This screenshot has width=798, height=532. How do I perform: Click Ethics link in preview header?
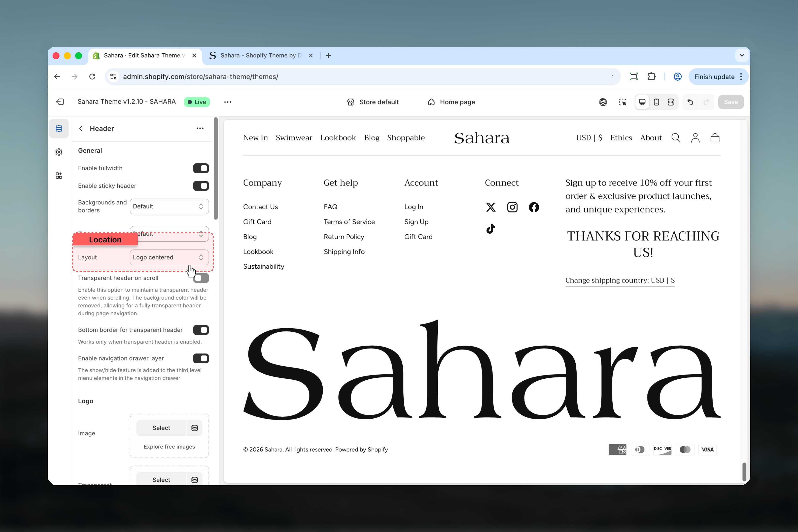tap(621, 138)
